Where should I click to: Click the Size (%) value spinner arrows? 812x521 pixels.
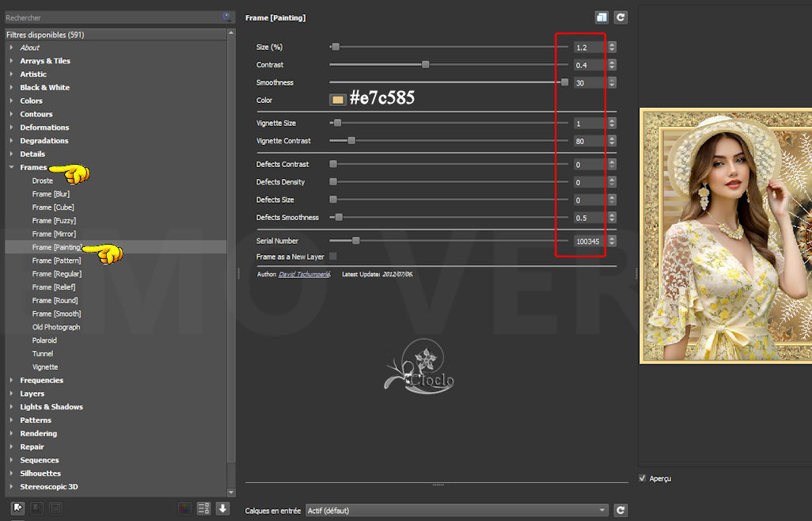pyautogui.click(x=612, y=48)
